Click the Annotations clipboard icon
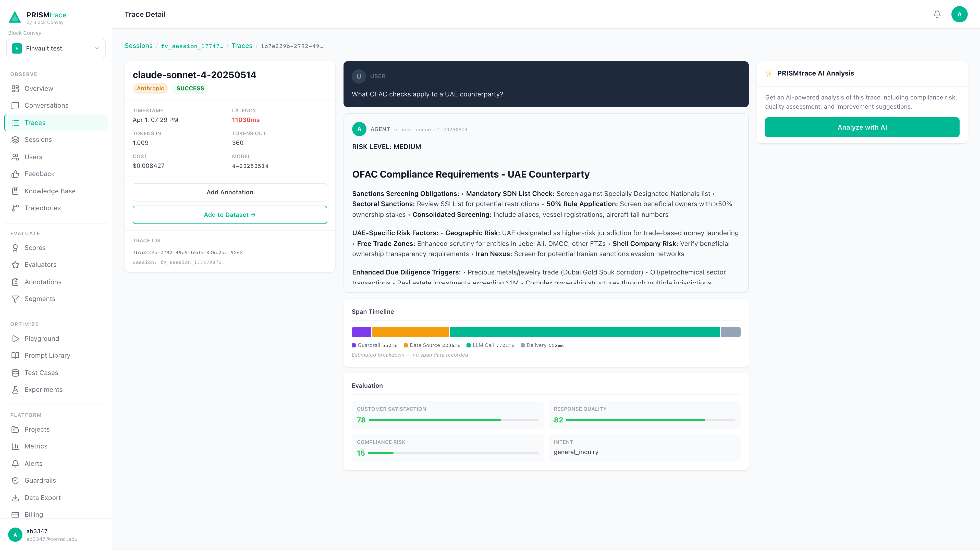This screenshot has height=551, width=980. 15,282
